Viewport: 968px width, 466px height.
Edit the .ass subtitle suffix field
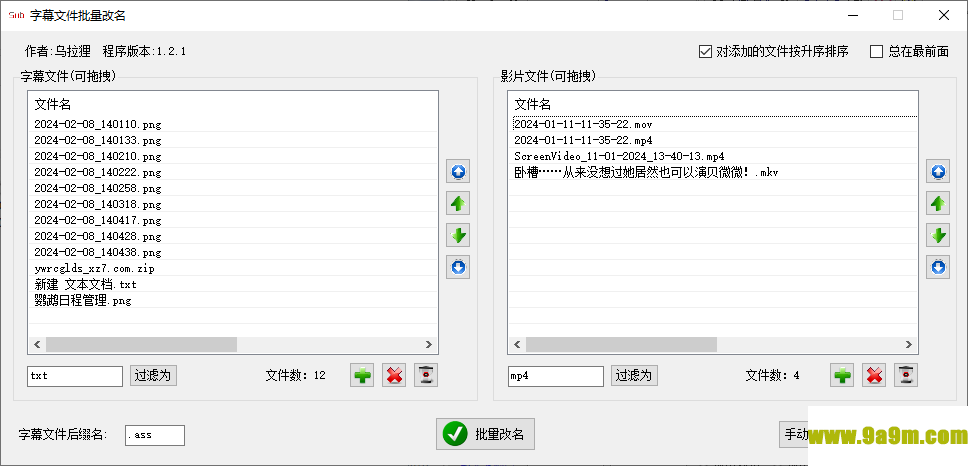pos(154,435)
